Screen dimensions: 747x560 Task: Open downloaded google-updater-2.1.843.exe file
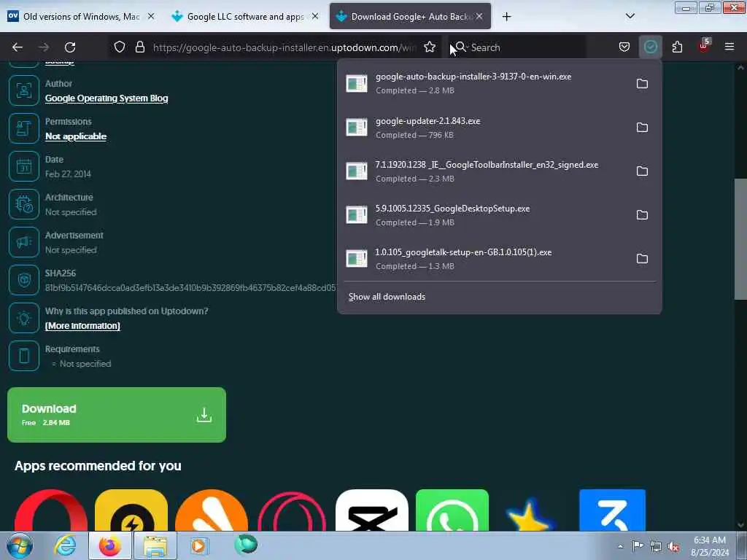(484, 128)
